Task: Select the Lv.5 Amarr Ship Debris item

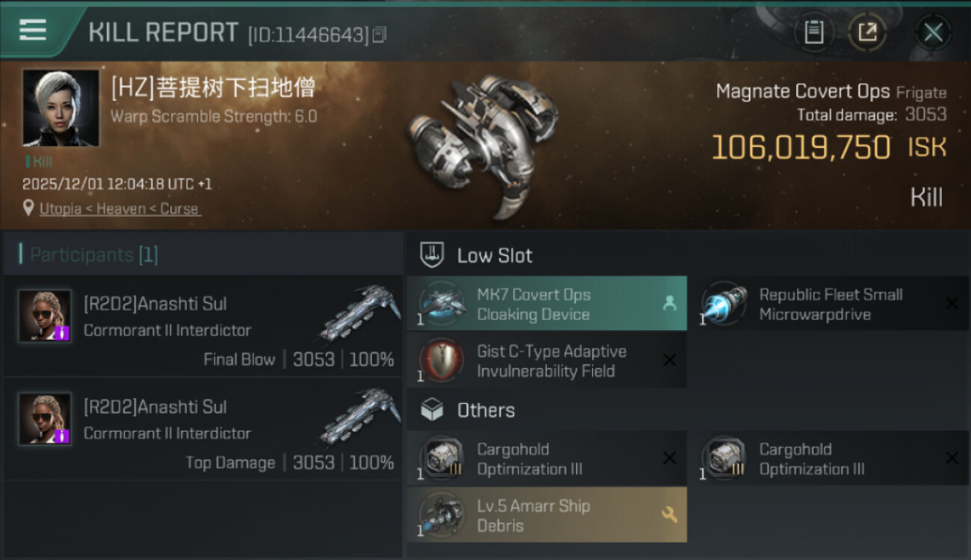Action: click(547, 515)
